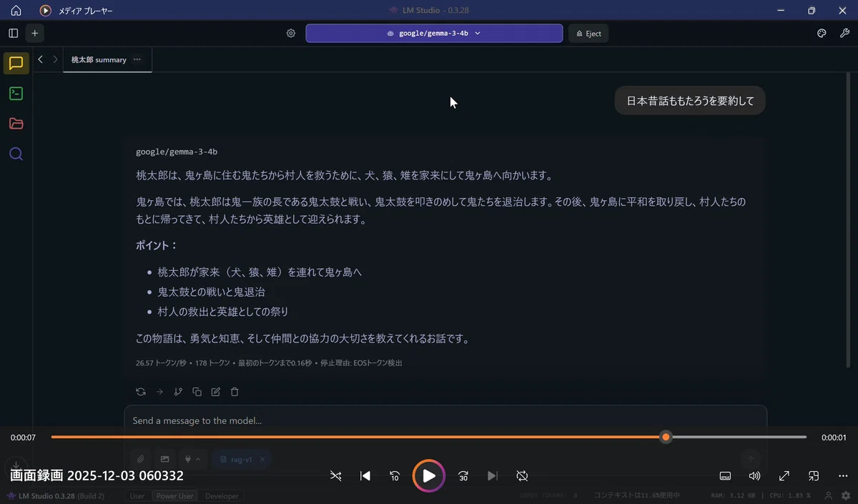
Task: Toggle the LM Studio sidebar panel icon
Action: (13, 33)
